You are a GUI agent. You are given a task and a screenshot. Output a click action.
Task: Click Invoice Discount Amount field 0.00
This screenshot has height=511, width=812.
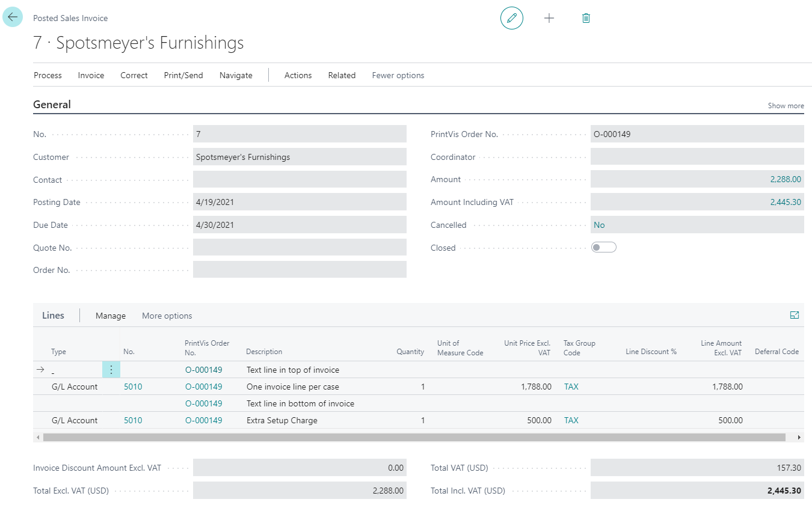[x=300, y=468]
